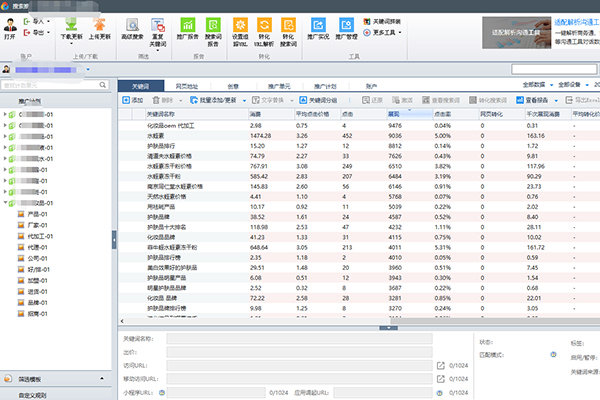Image resolution: width=600 pixels, height=400 pixels.
Task: Click the 下载更新 download update icon
Action: click(71, 28)
